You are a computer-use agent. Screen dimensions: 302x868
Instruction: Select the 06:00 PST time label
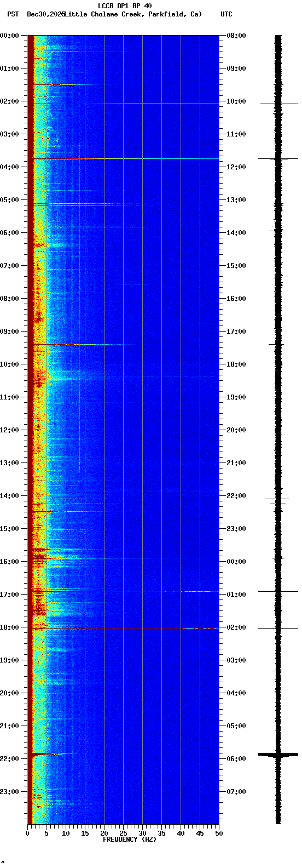pyautogui.click(x=9, y=233)
